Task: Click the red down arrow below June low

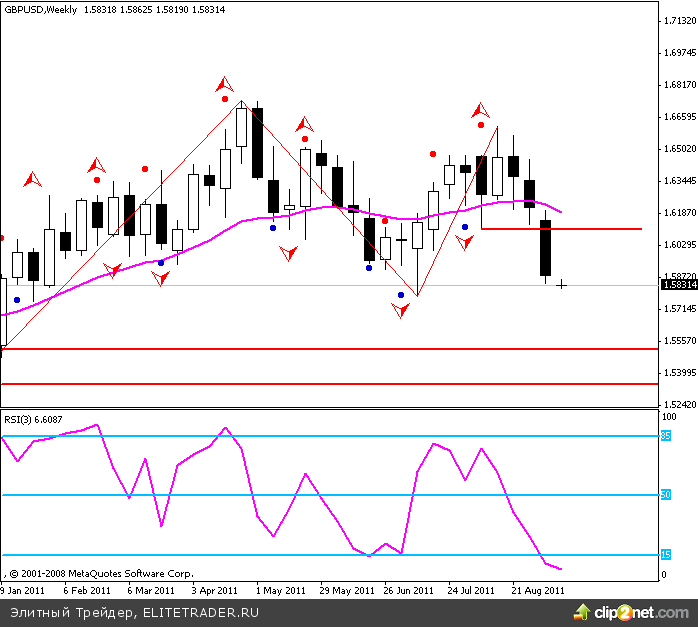Action: [x=401, y=311]
